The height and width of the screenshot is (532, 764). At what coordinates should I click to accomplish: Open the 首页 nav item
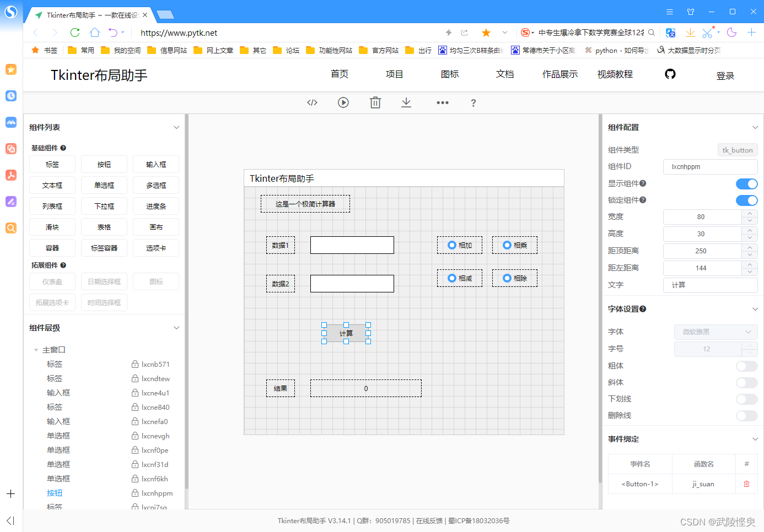coord(340,74)
